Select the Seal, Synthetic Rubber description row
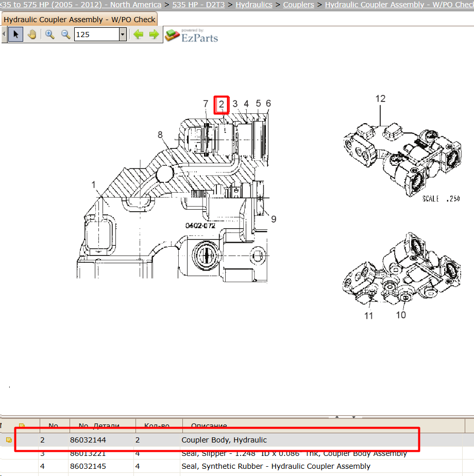 pyautogui.click(x=276, y=466)
